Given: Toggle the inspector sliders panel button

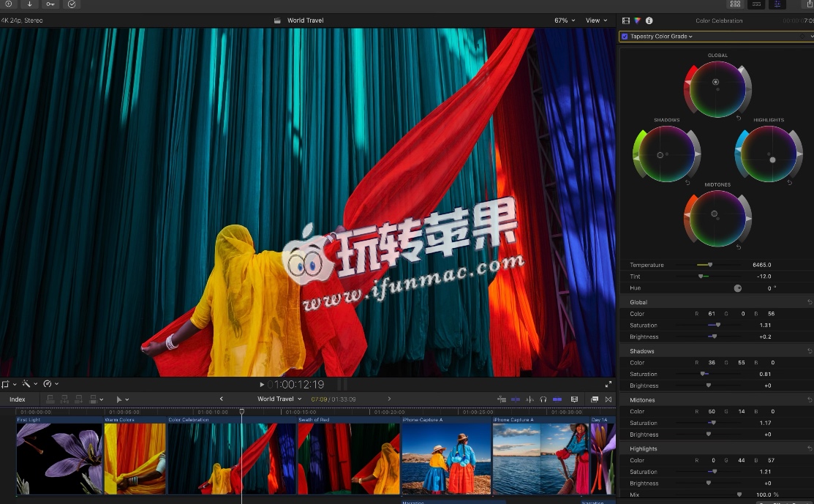Looking at the screenshot, I should tap(776, 4).
